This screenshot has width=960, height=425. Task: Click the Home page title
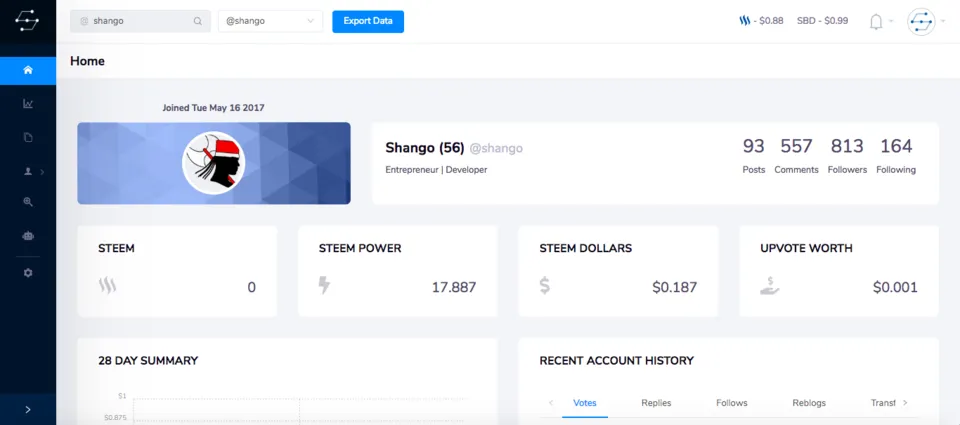click(x=88, y=61)
